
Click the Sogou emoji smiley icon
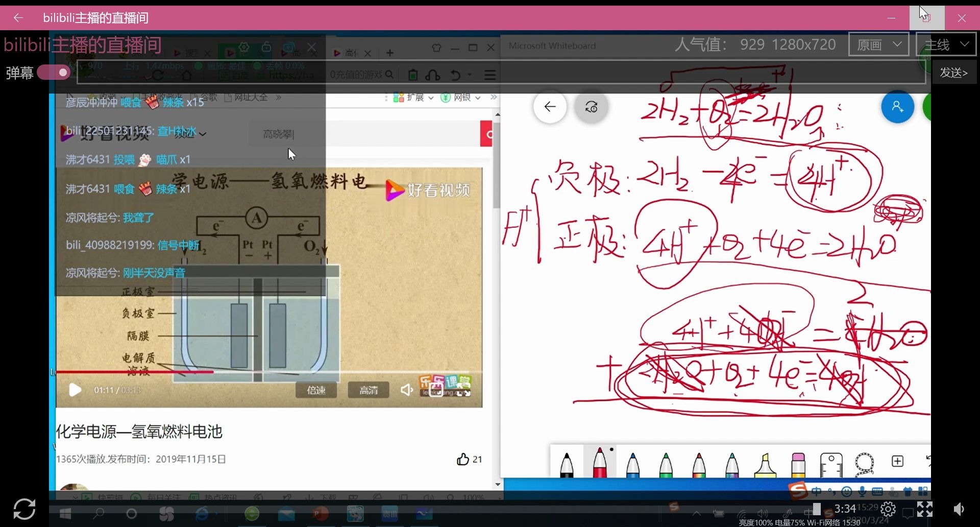[x=847, y=492]
